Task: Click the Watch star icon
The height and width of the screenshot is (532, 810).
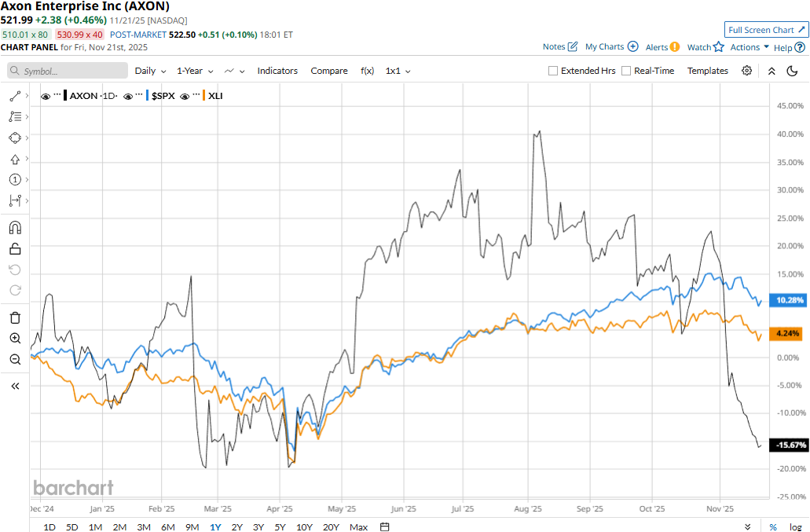Action: click(719, 47)
